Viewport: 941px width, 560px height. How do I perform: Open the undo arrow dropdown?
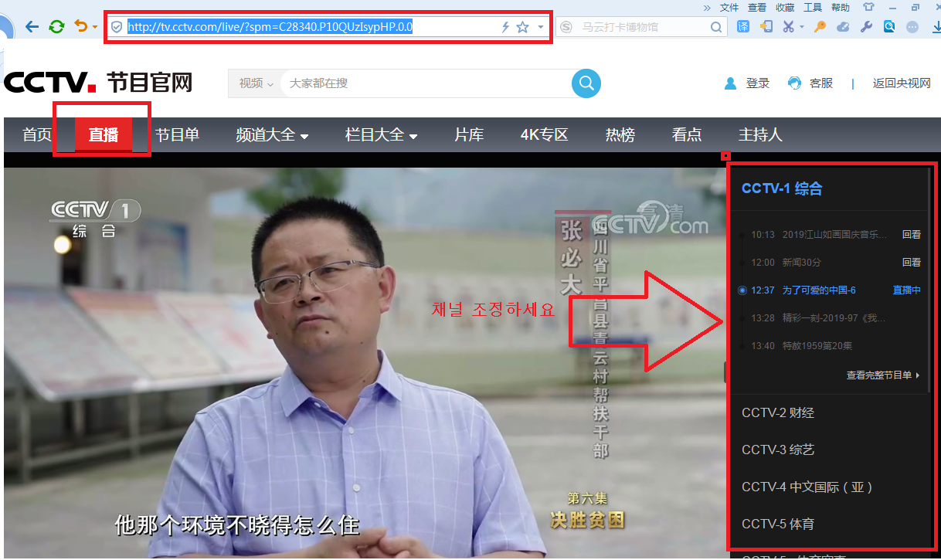(x=95, y=28)
